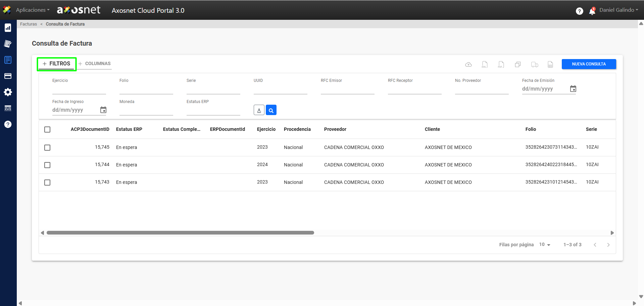Click the ERPDocumentId column header
Image resolution: width=644 pixels, height=306 pixels.
228,129
